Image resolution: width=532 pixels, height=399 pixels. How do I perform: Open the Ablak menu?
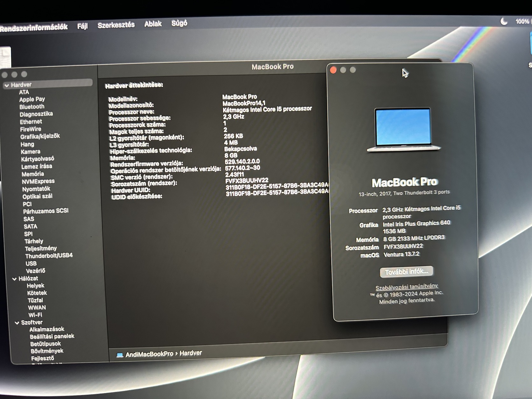pos(153,24)
